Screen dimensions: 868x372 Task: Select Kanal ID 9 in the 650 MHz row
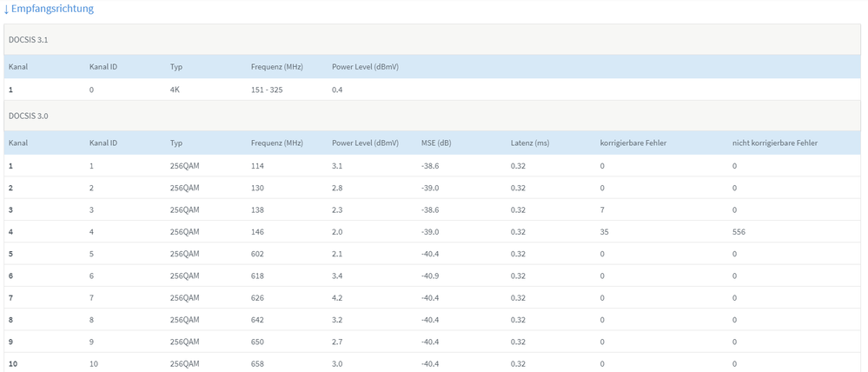91,342
